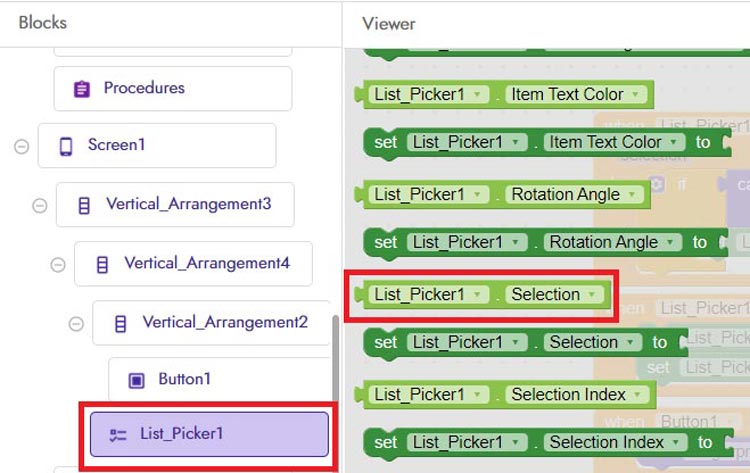Select the Procedures drawer item
The height and width of the screenshot is (473, 750).
pyautogui.click(x=172, y=89)
